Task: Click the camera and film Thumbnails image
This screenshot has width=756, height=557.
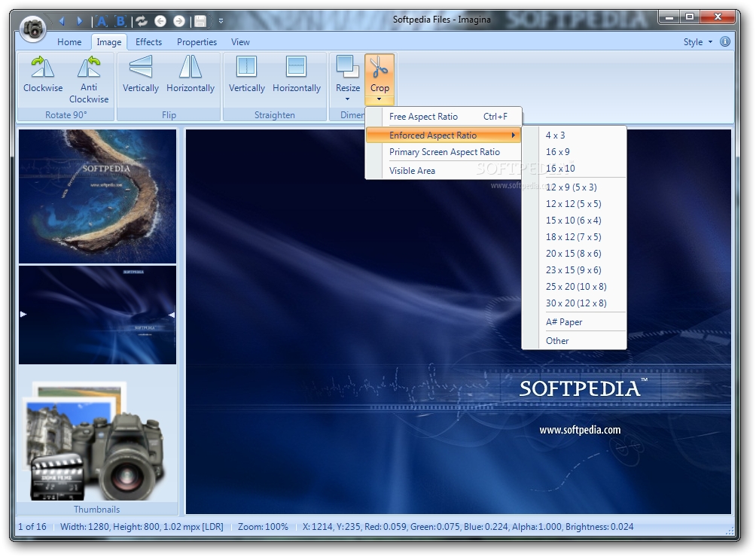Action: [x=95, y=441]
